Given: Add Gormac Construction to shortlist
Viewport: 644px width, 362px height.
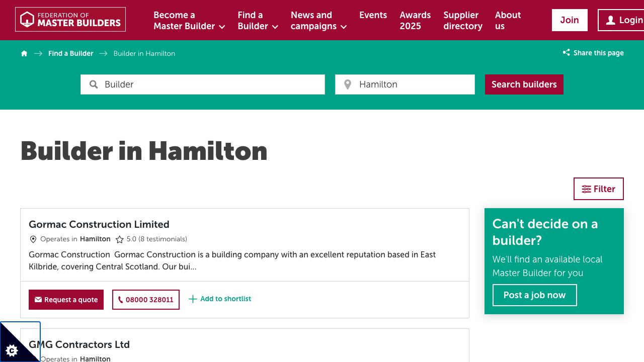Looking at the screenshot, I should pos(219,299).
